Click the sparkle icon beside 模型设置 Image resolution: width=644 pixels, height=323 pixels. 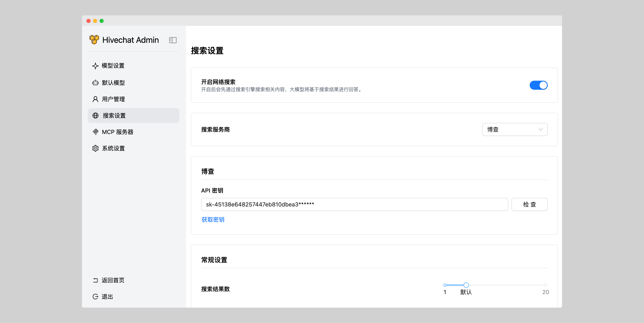coord(95,66)
